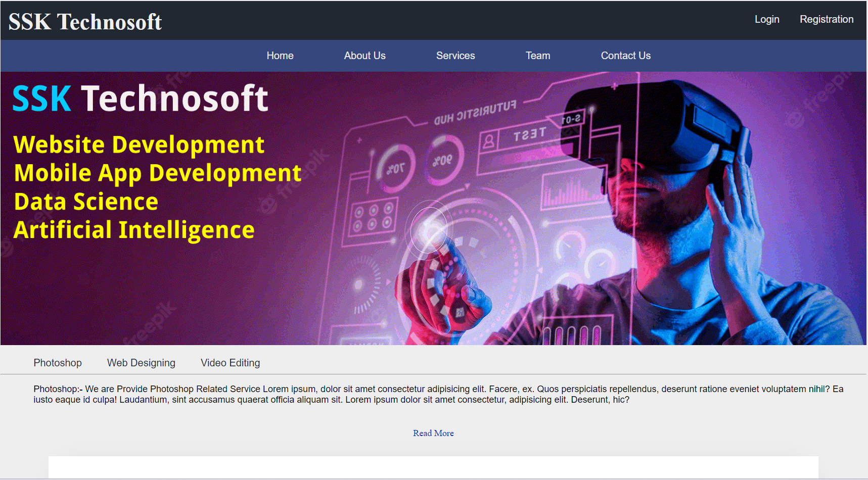The height and width of the screenshot is (480, 868).
Task: Click Contact Us in the navigation bar
Action: tap(625, 56)
